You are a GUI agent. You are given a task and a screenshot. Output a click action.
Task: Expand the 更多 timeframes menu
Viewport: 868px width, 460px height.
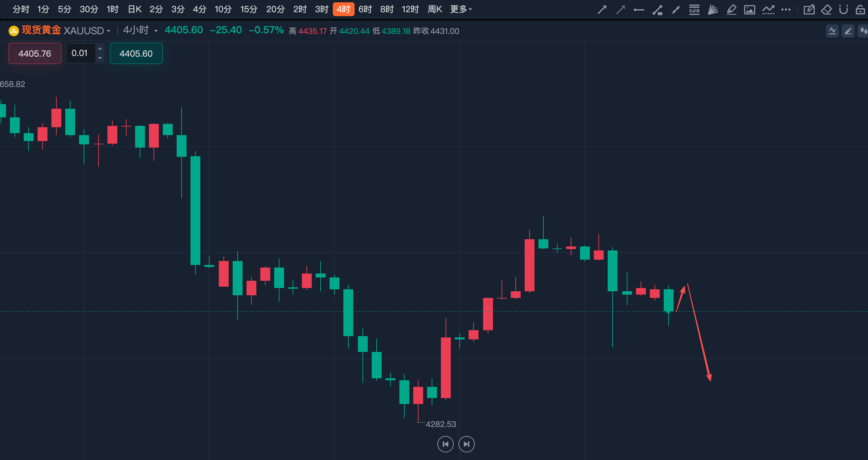[461, 9]
